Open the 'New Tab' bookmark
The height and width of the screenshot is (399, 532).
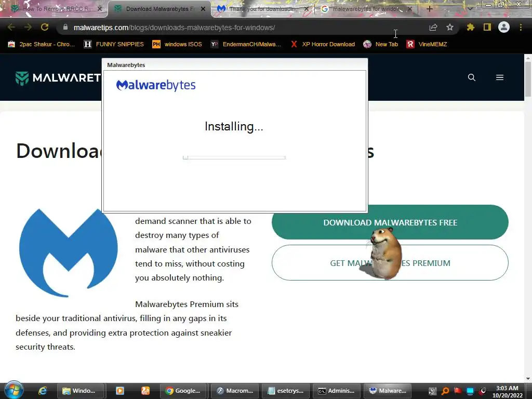381,44
